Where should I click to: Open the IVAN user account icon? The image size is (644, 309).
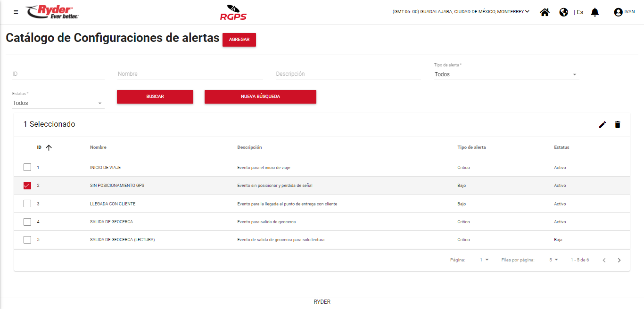click(x=618, y=12)
